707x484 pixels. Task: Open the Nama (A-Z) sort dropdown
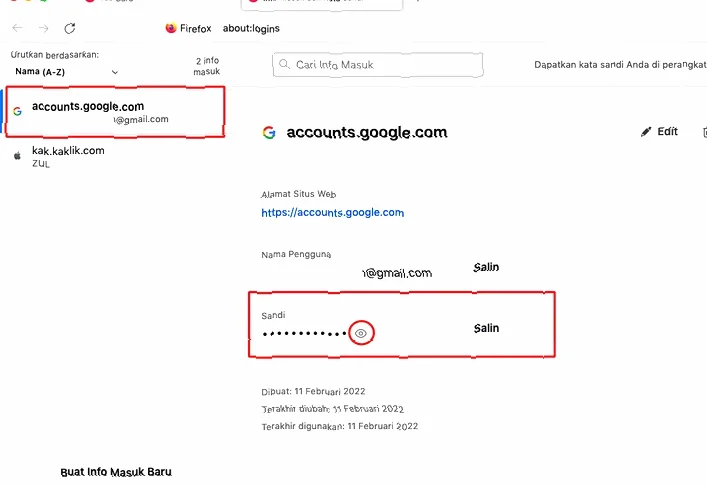click(67, 72)
